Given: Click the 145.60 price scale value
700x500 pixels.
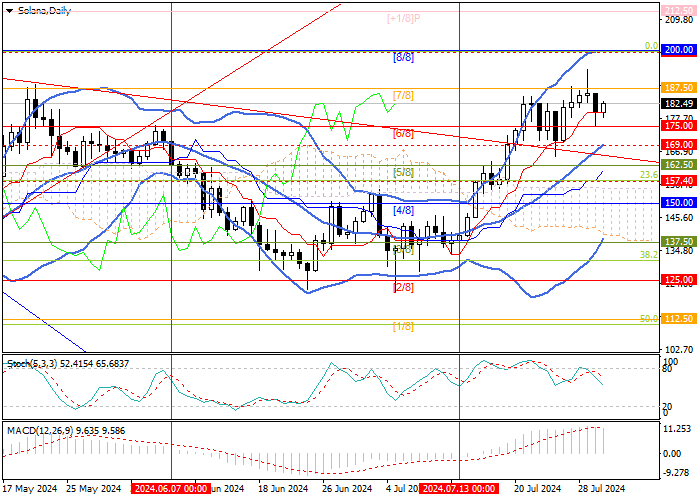Looking at the screenshot, I should click(x=679, y=217).
